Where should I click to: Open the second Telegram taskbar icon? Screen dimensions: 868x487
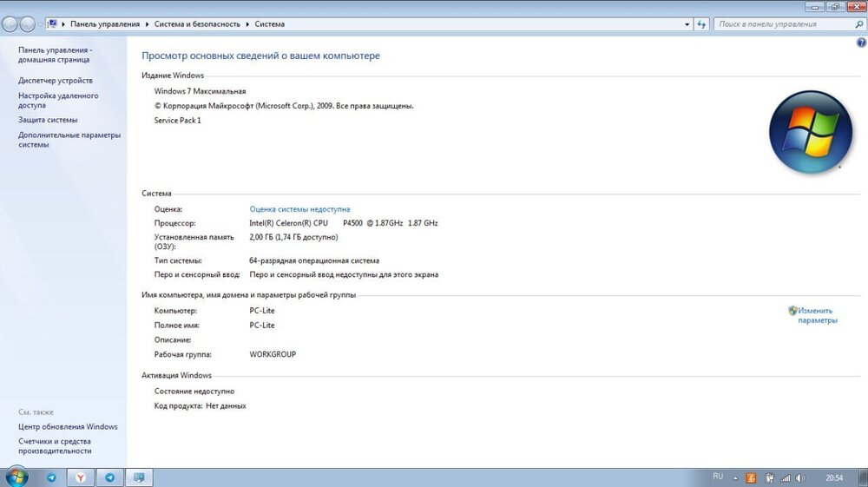(110, 477)
